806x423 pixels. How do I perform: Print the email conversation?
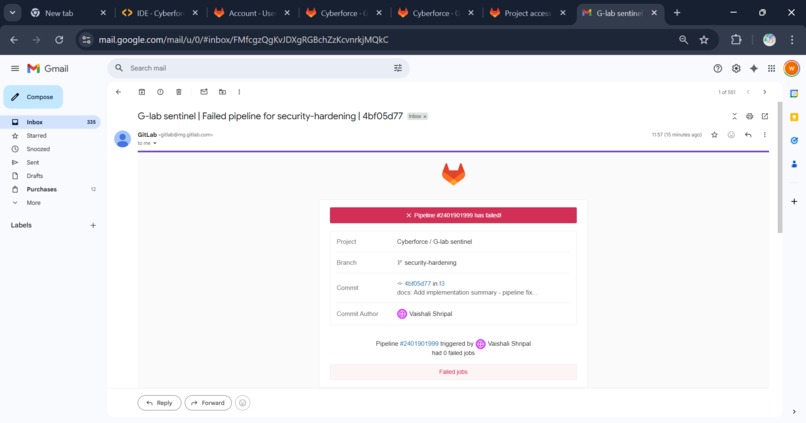pos(749,116)
